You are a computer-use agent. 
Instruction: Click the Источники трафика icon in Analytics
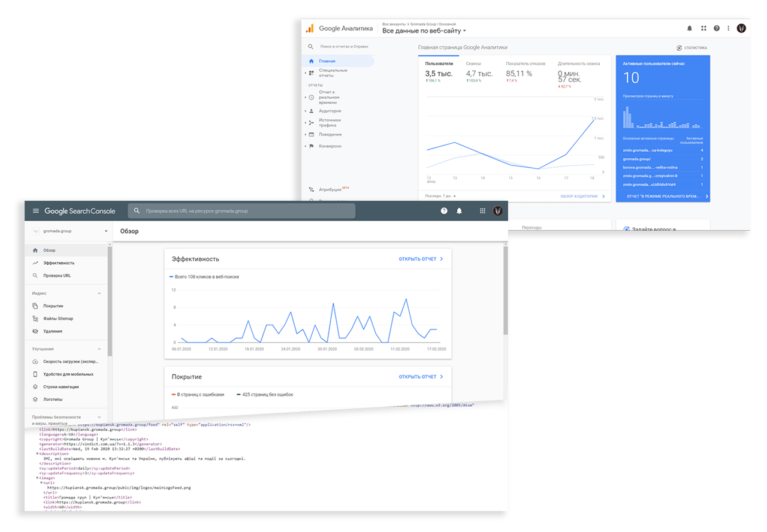point(312,123)
